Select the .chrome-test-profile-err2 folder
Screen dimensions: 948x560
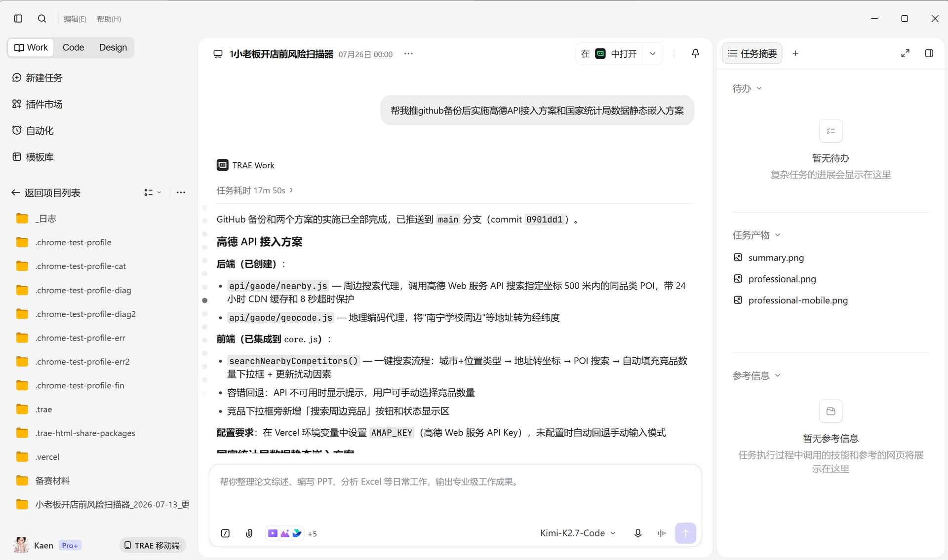[103, 362]
